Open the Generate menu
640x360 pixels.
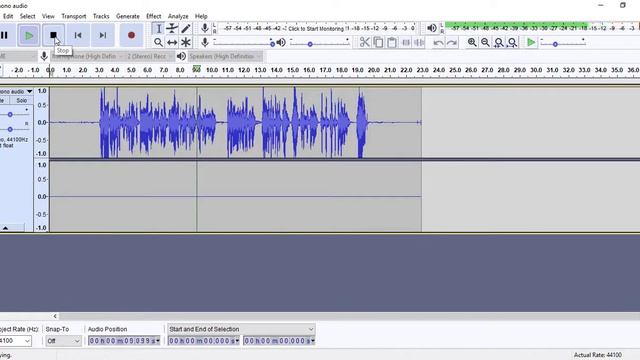pyautogui.click(x=128, y=16)
